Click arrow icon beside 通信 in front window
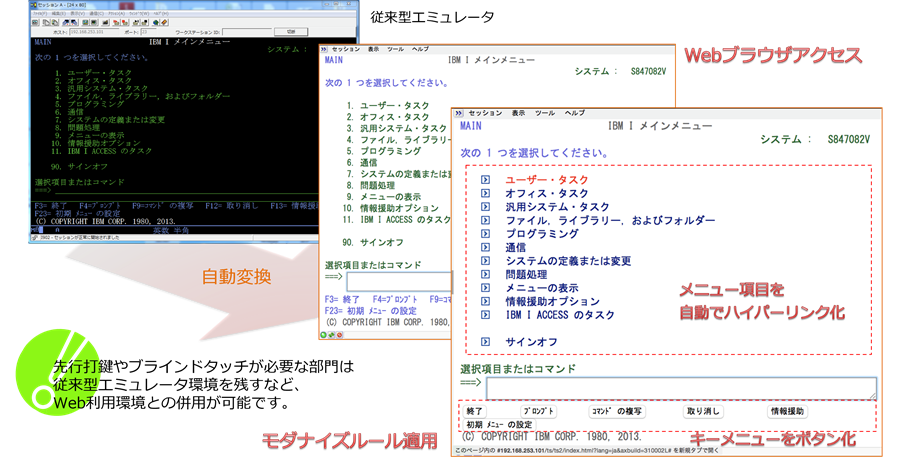This screenshot has width=900, height=471. click(x=485, y=247)
